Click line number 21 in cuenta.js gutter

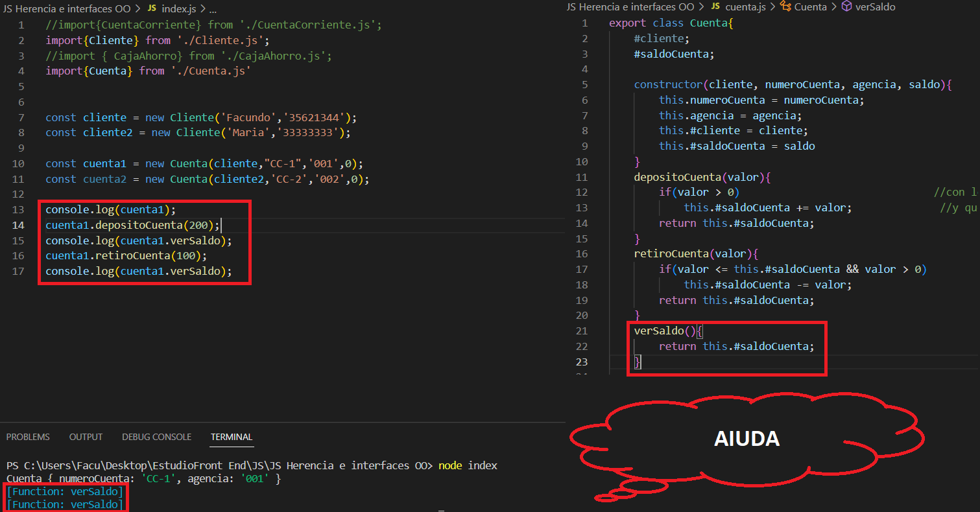click(581, 331)
